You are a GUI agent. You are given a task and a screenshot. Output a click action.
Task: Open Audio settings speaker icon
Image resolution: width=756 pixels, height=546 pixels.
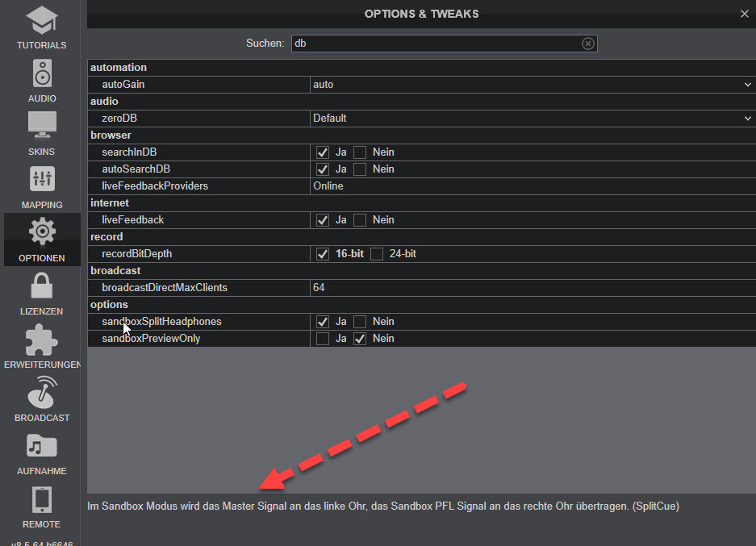click(42, 73)
